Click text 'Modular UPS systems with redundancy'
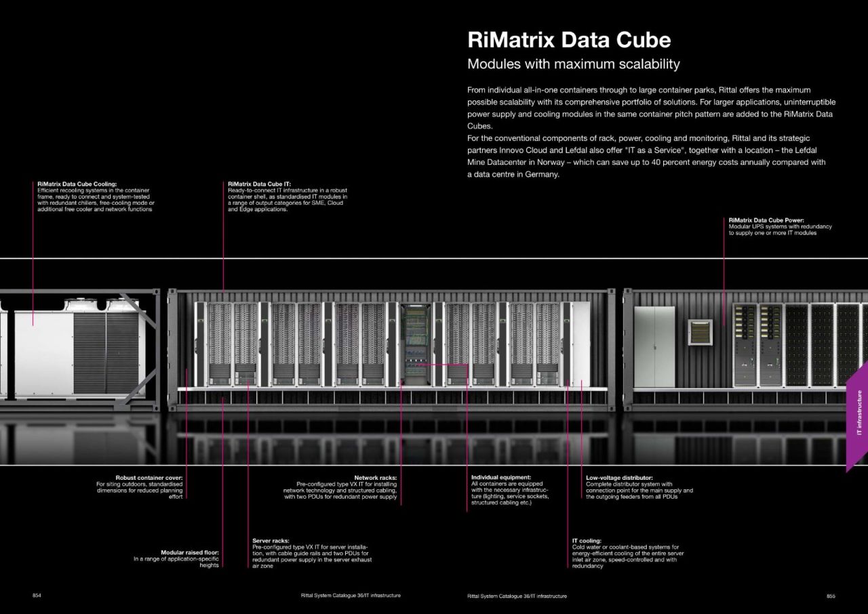The height and width of the screenshot is (614, 868). pyautogui.click(x=780, y=226)
